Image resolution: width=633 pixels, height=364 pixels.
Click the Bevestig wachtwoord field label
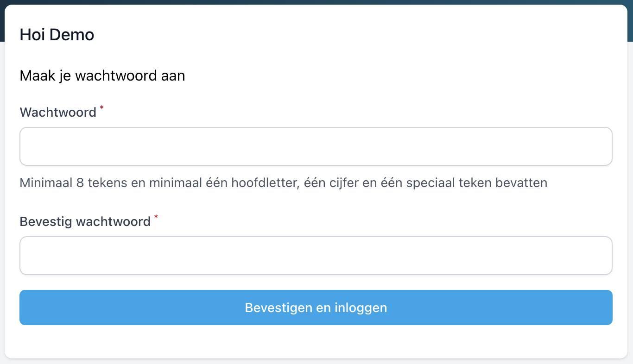point(85,221)
